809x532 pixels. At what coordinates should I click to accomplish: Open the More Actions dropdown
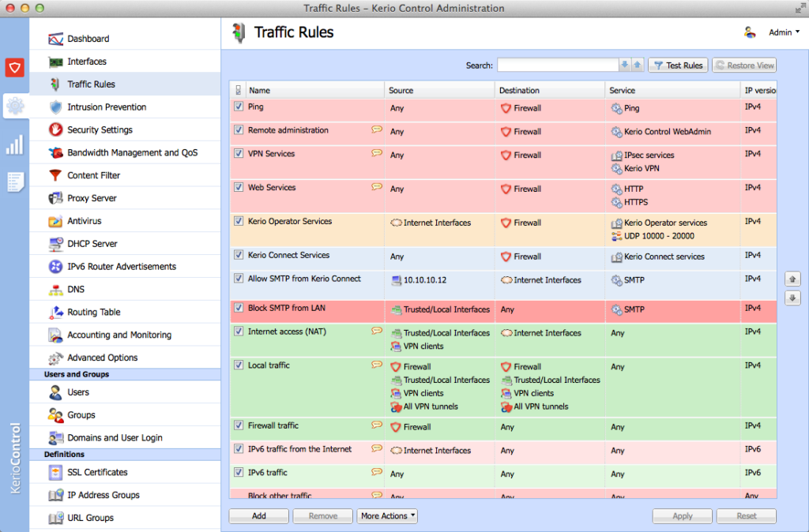(x=387, y=516)
